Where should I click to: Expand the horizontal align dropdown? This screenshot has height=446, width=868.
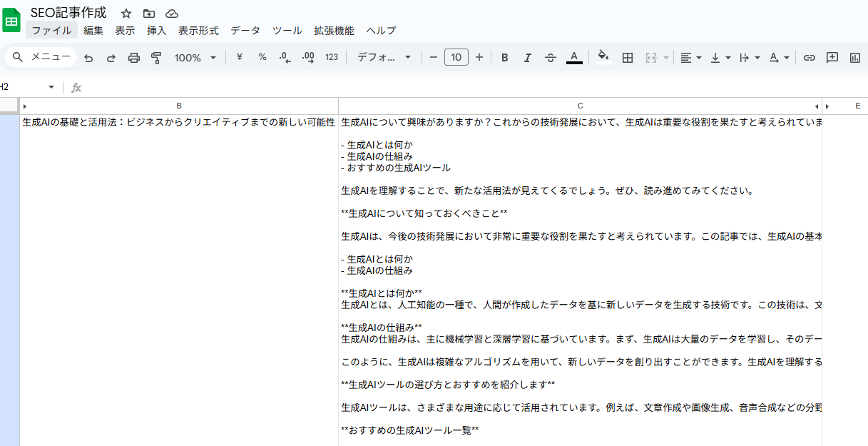coord(690,58)
